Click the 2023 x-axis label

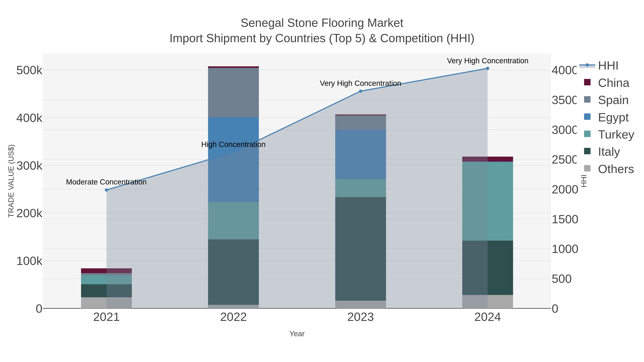point(360,317)
